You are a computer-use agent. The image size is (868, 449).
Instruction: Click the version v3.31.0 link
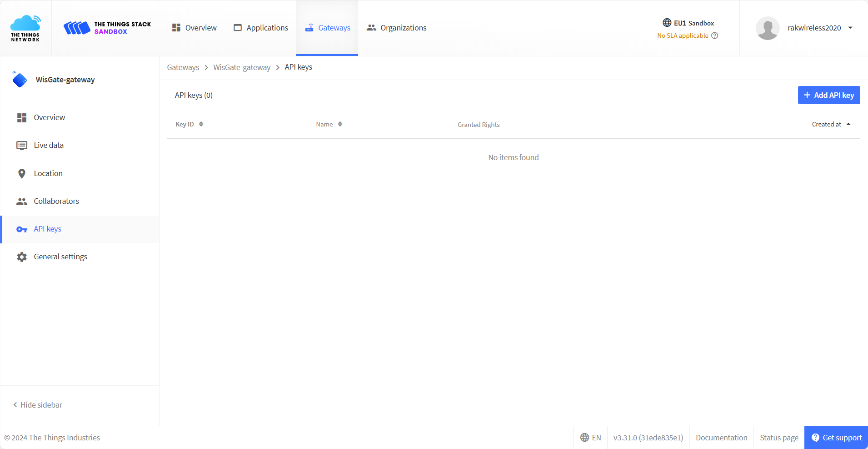click(648, 438)
